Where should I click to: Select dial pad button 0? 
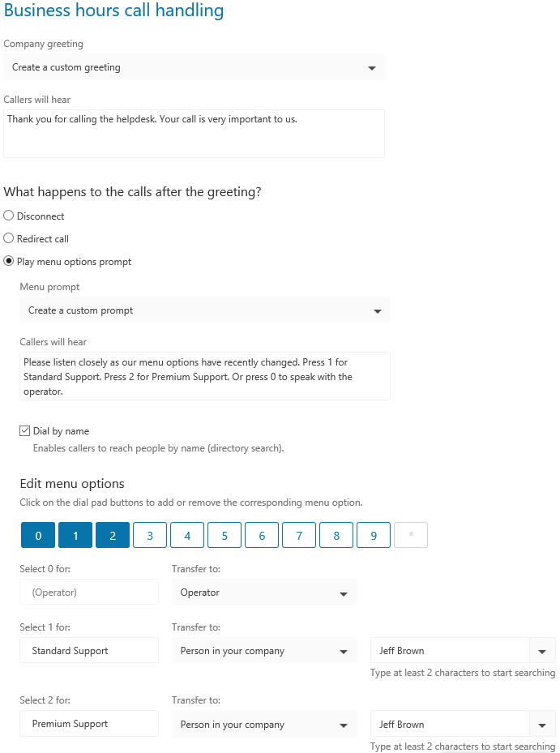tap(38, 535)
